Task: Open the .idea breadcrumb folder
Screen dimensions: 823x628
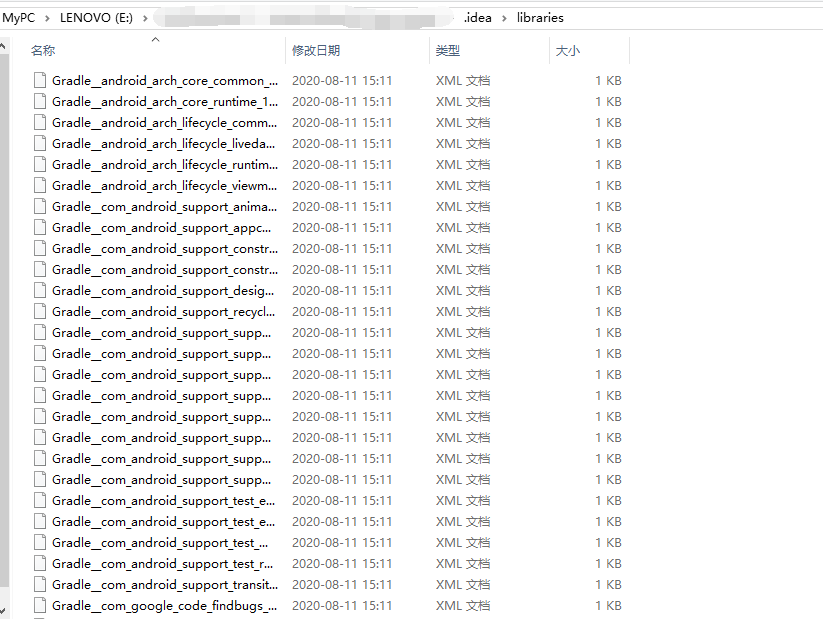Action: [x=475, y=17]
